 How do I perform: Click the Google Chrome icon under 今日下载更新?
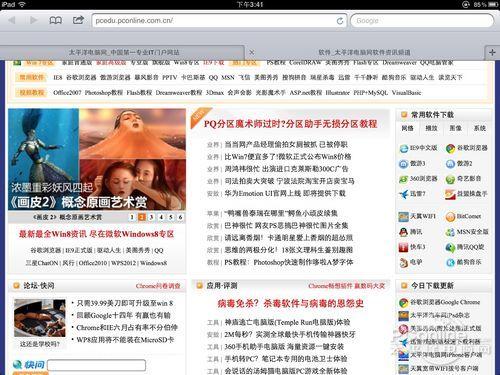(404, 303)
